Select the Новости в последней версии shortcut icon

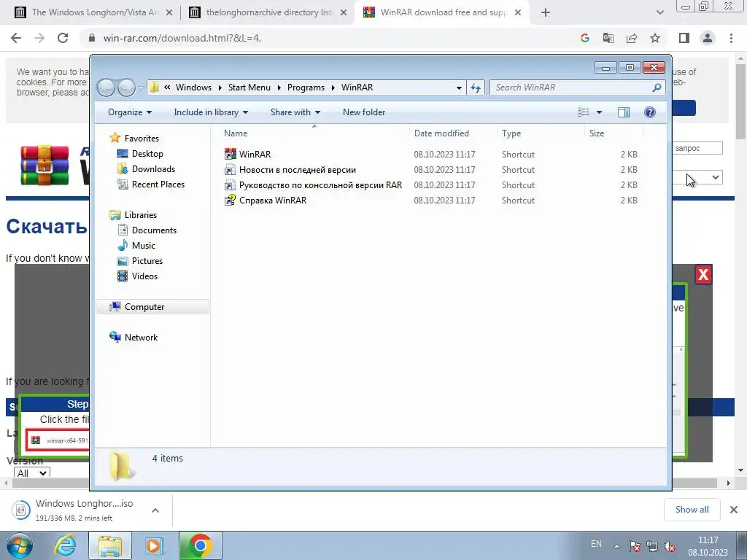(230, 169)
